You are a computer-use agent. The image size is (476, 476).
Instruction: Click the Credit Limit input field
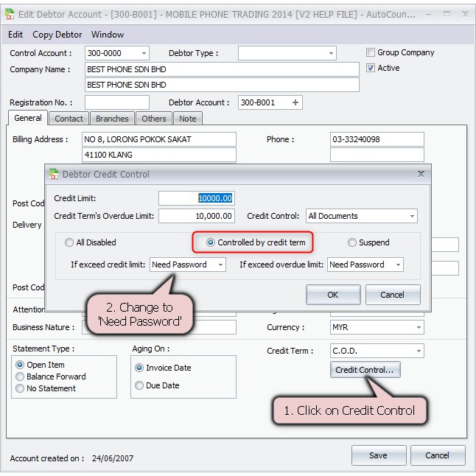(x=196, y=198)
